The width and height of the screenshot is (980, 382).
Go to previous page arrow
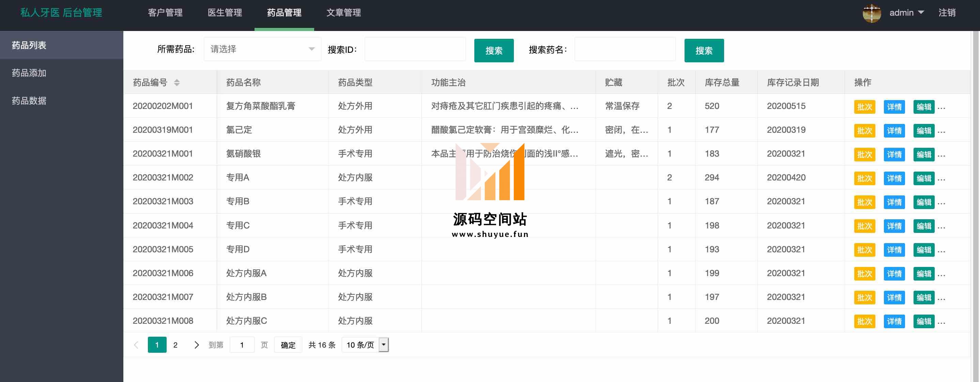pyautogui.click(x=136, y=345)
